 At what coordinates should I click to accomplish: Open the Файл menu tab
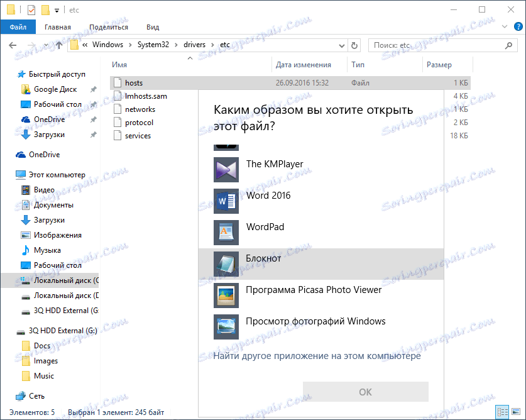(x=18, y=27)
